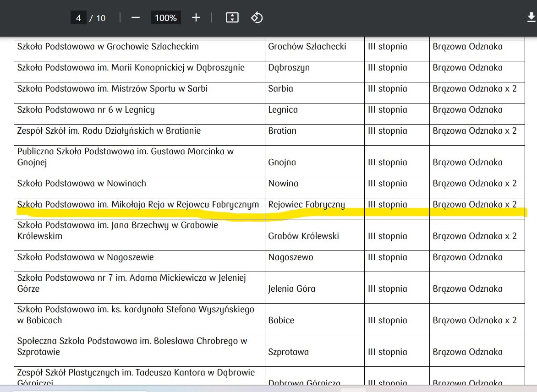The image size is (537, 392).
Task: Select 'Publiczna Szkoła Podstawowa im. Gustawa Morcinka' text
Action: (x=121, y=151)
